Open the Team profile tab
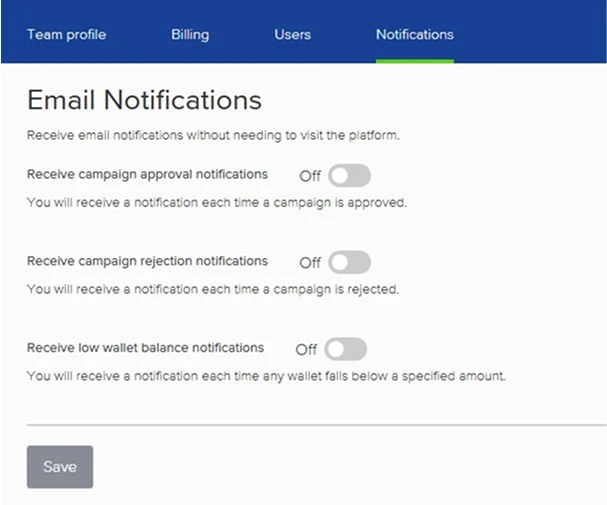This screenshot has height=505, width=607. tap(66, 34)
